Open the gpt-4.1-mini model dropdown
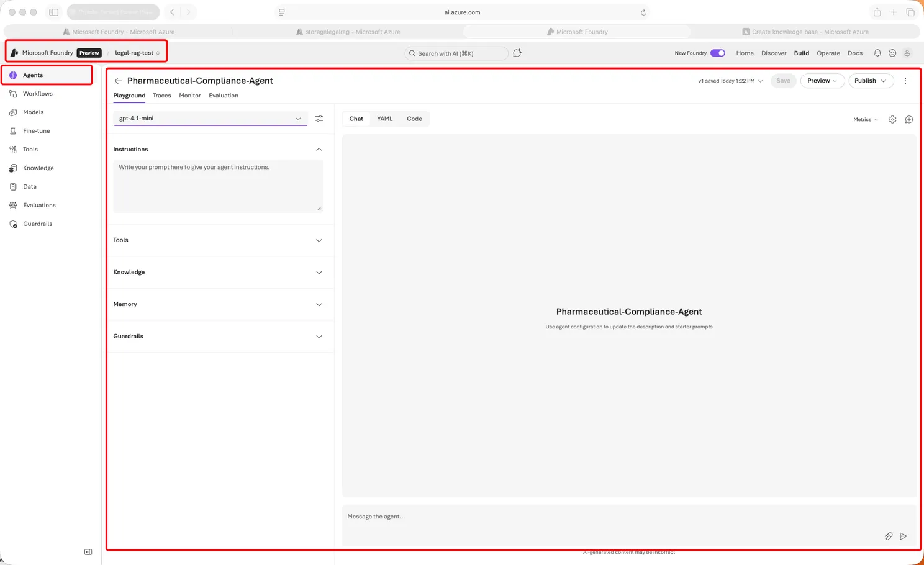Image resolution: width=924 pixels, height=565 pixels. pyautogui.click(x=211, y=119)
